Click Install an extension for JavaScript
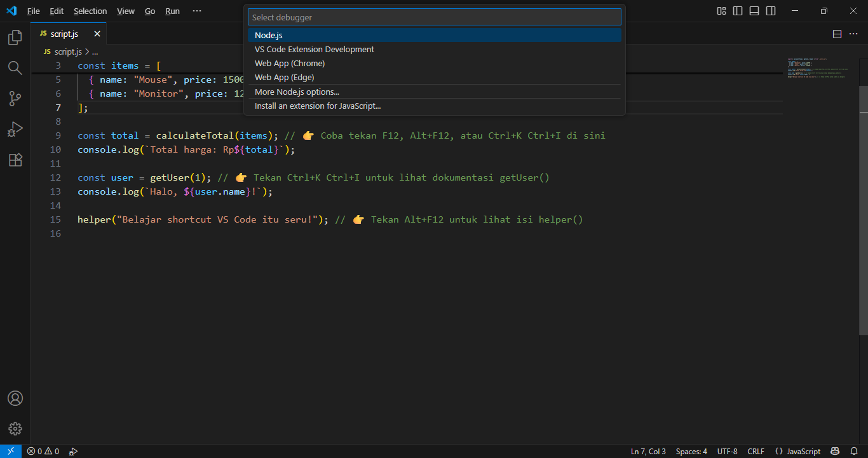This screenshot has width=868, height=458. coord(317,106)
